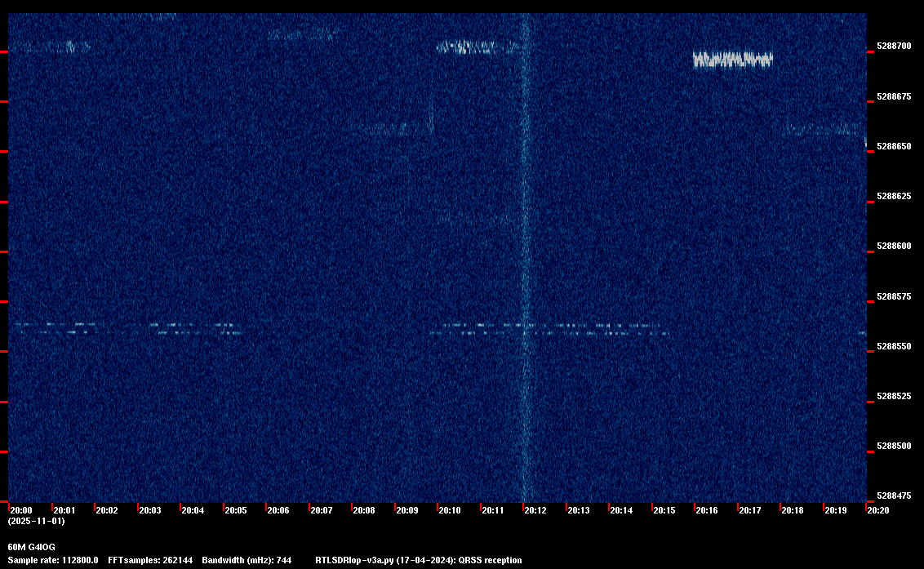This screenshot has width=924, height=569.
Task: Click the (2025-11-01) date text
Action: coord(36,521)
